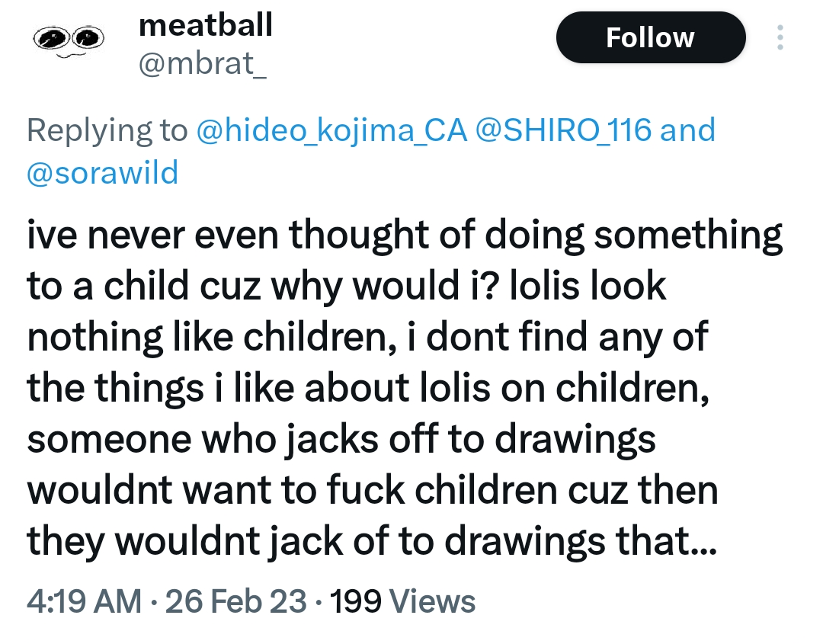Expand the "and" other recipients link
This screenshot has width=823, height=644.
coord(687,130)
